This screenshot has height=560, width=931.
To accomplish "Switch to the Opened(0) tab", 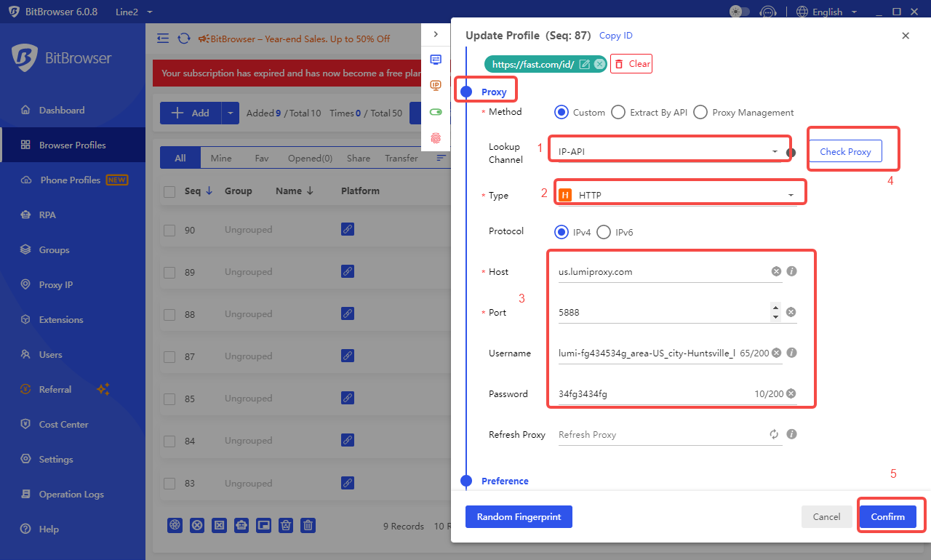I will 310,158.
